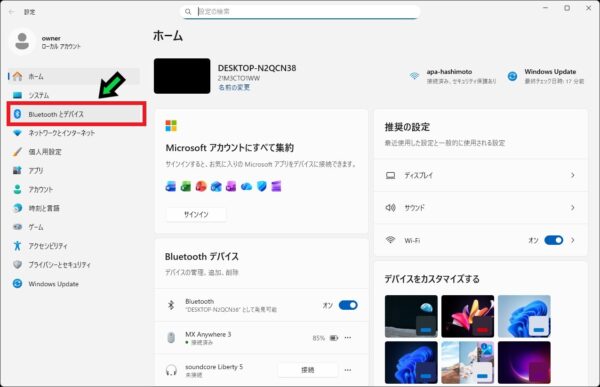Turn off the Bluetooth toggle switch
Viewport: 600px width, 387px height.
pos(348,305)
